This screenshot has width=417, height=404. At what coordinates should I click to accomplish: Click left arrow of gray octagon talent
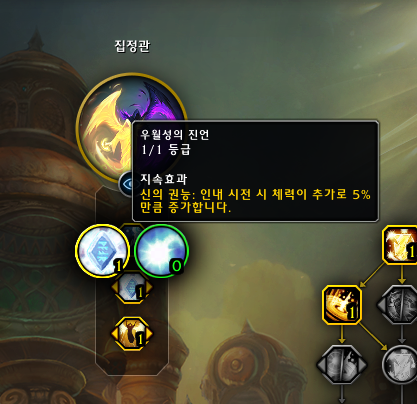(380, 305)
